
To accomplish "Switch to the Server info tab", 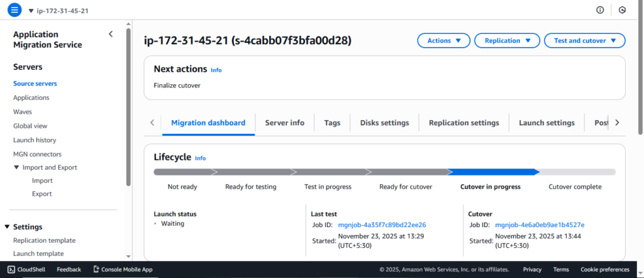I will (284, 123).
